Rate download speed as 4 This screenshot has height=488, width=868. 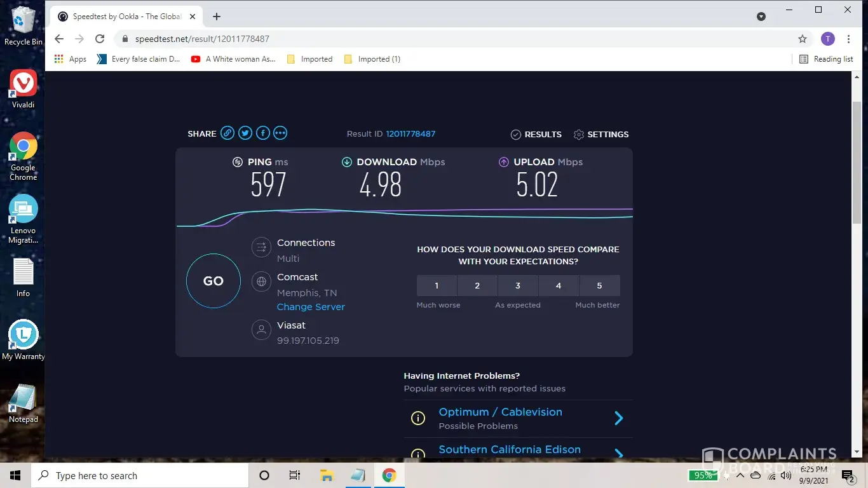coord(559,286)
